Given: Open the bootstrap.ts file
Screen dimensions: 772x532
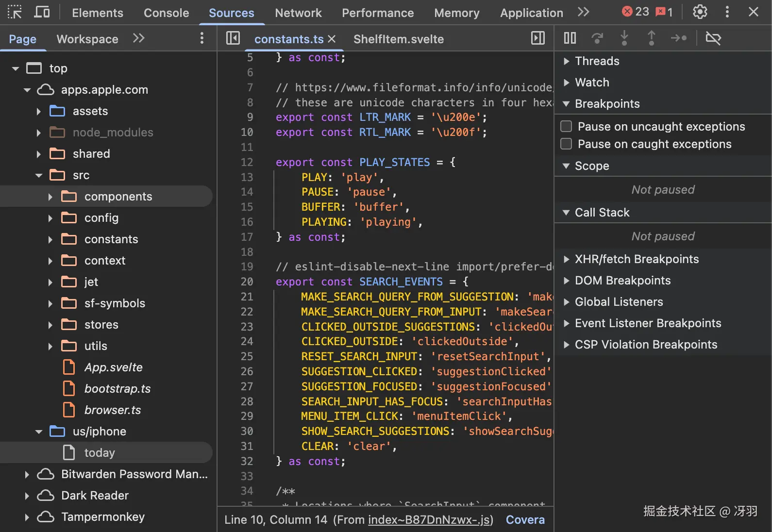Looking at the screenshot, I should (117, 389).
